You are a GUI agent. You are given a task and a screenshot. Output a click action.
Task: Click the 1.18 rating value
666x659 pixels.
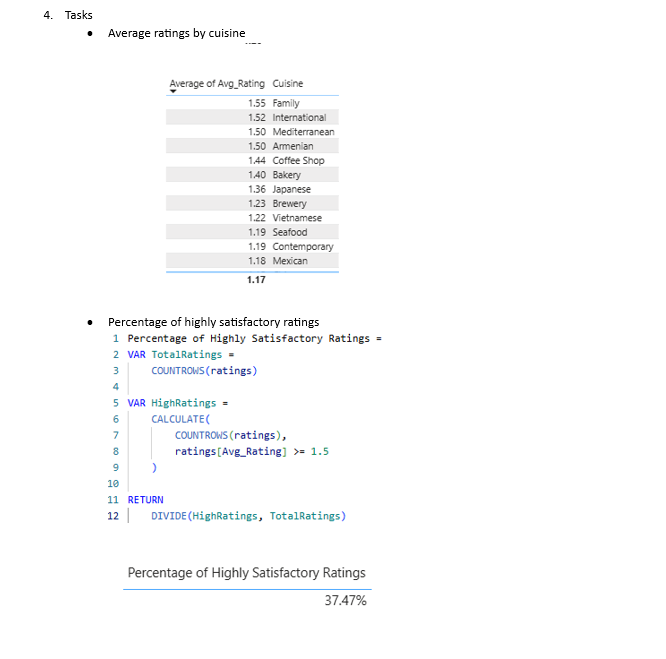257,261
